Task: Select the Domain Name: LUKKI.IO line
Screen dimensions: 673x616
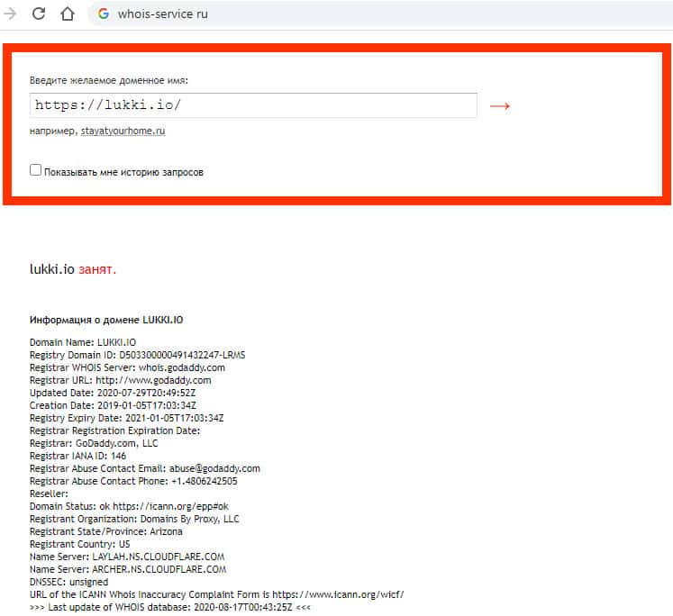Action: [83, 342]
